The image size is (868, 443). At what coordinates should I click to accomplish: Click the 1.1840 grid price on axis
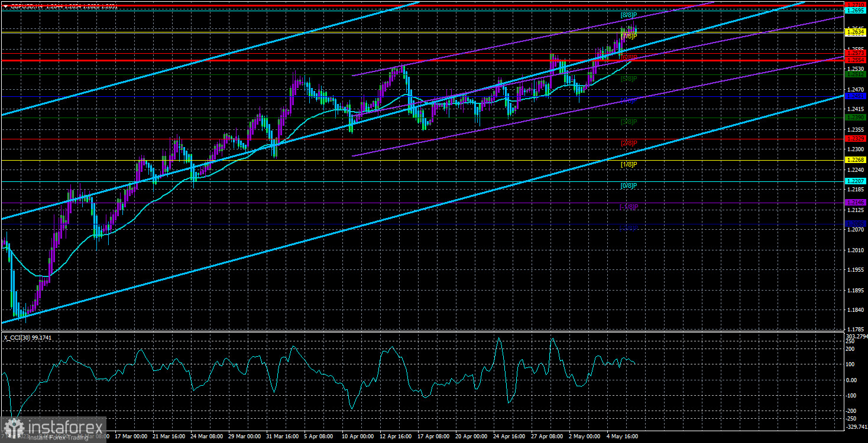855,310
